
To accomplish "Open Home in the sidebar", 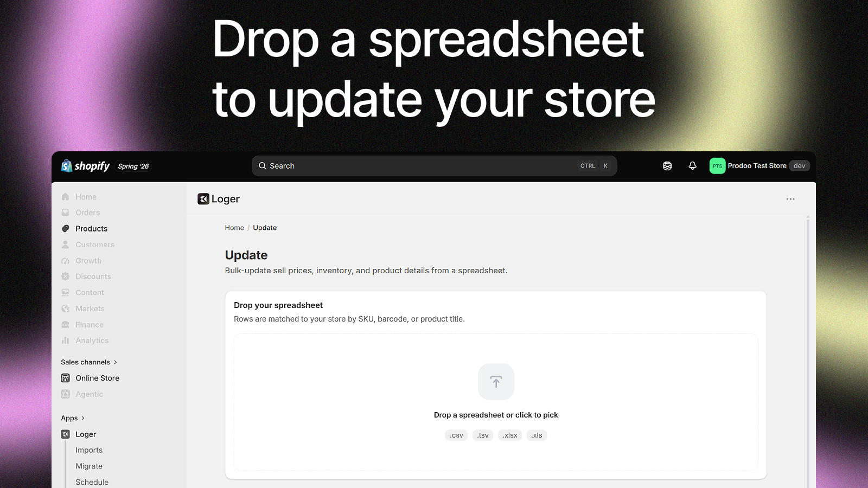I will 86,197.
